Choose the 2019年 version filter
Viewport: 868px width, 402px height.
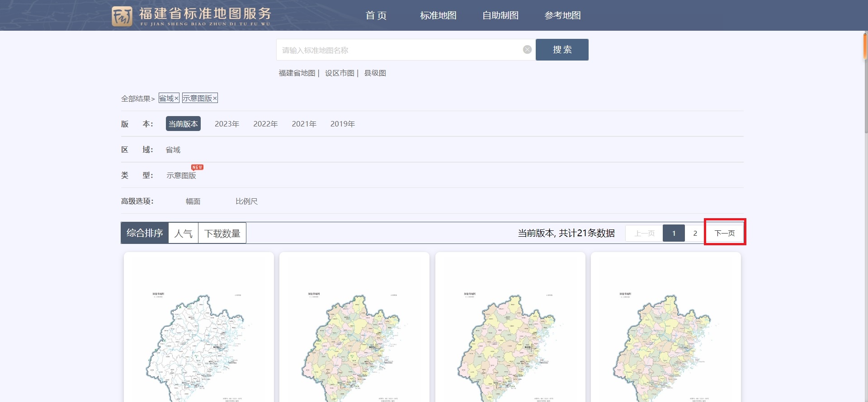click(343, 124)
